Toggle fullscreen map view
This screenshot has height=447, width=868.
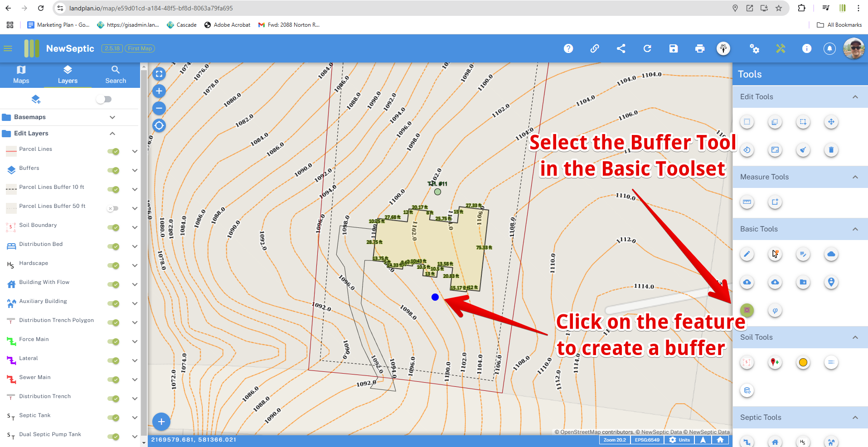pyautogui.click(x=159, y=74)
